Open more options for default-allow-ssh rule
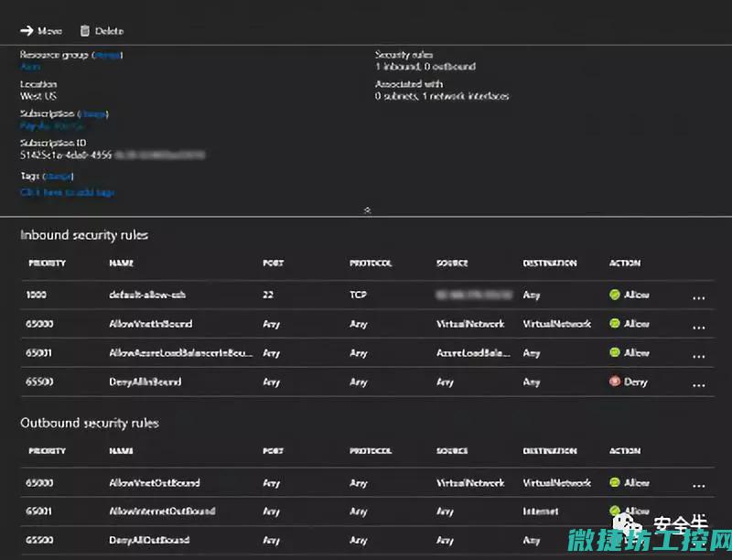 (698, 297)
